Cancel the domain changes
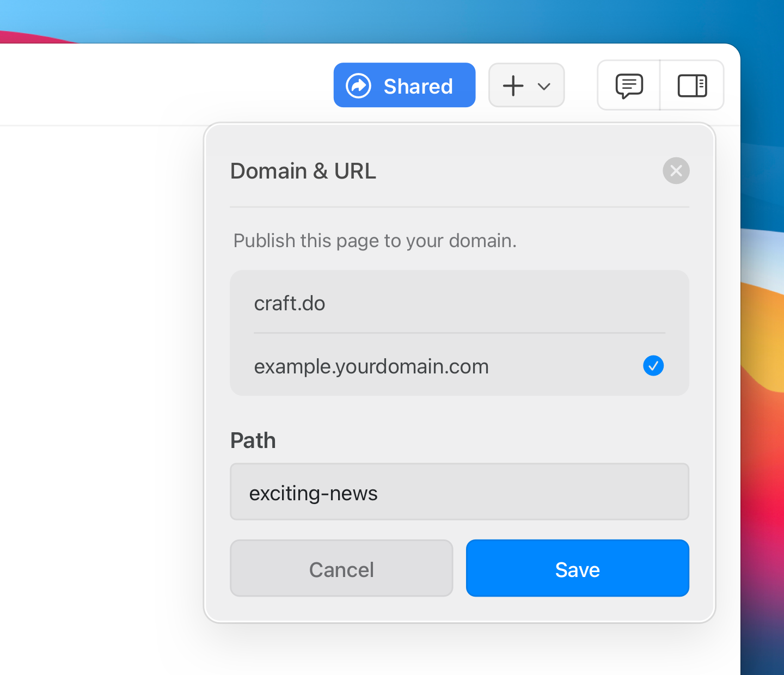Image resolution: width=784 pixels, height=675 pixels. 341,568
